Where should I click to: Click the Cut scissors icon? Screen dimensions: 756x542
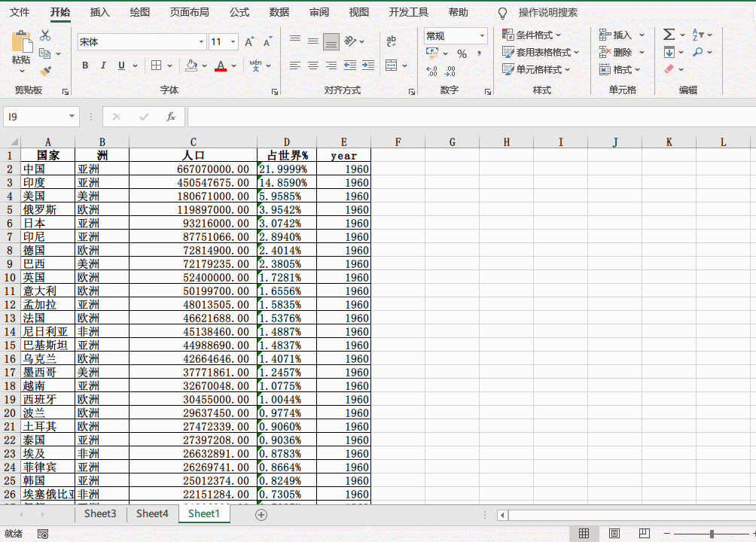click(x=45, y=35)
